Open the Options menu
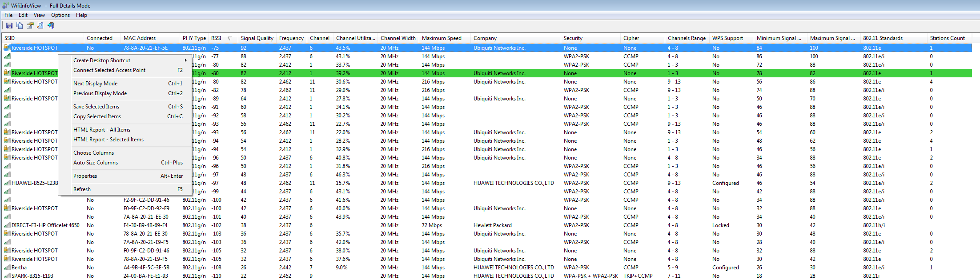 60,15
